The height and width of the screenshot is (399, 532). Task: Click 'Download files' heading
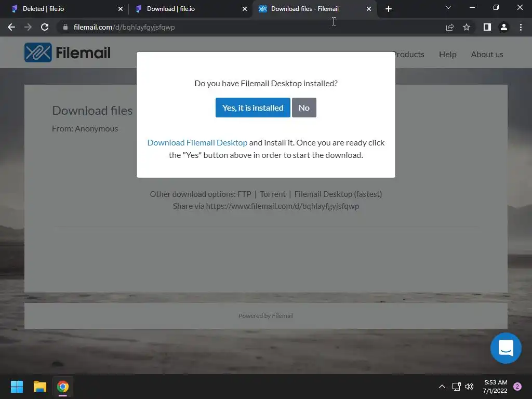coord(92,111)
